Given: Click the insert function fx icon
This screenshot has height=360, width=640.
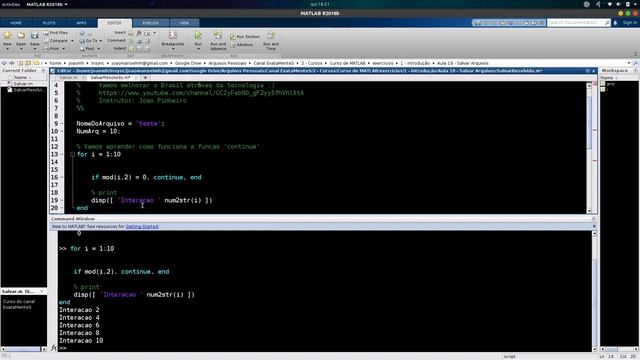Looking at the screenshot, I should point(139,33).
